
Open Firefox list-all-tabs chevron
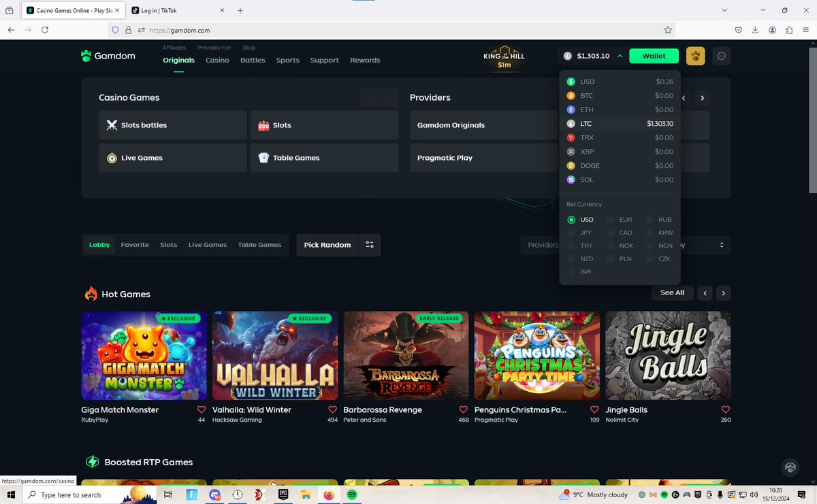pyautogui.click(x=724, y=10)
